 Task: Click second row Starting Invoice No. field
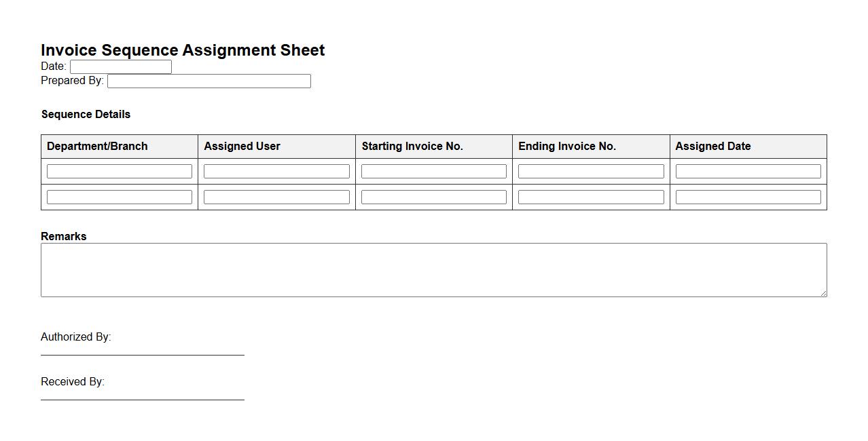[433, 197]
